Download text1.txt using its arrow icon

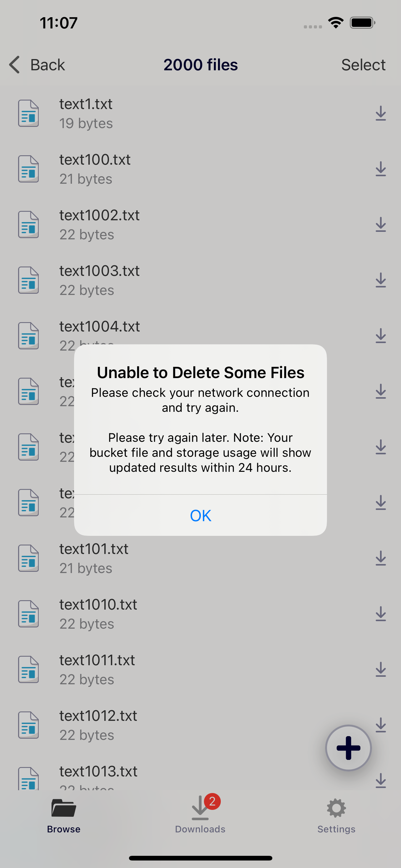tap(380, 113)
